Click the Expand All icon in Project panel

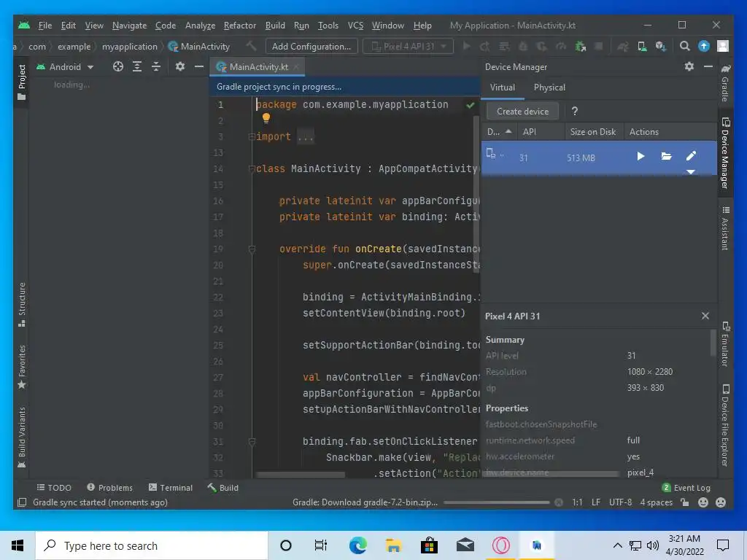tap(137, 66)
